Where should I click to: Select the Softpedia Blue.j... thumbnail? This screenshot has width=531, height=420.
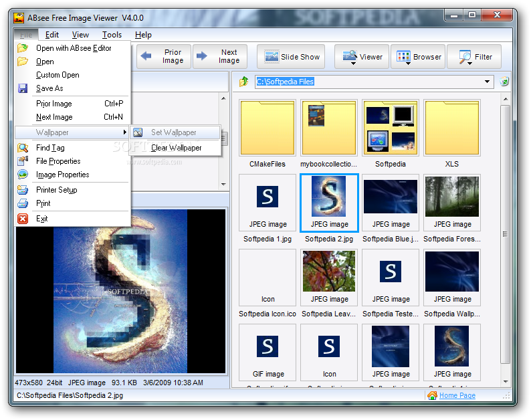pos(391,203)
